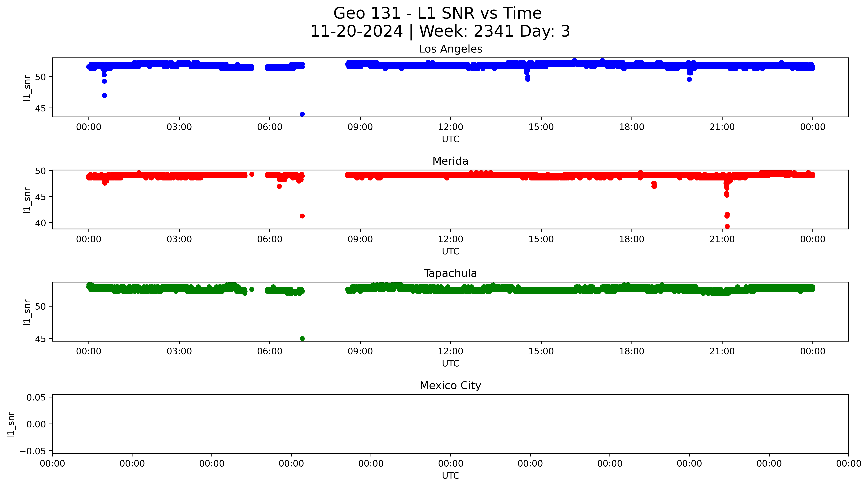Click the 18:00 tick label under the Tapachula plot
The height and width of the screenshot is (487, 868).
631,351
